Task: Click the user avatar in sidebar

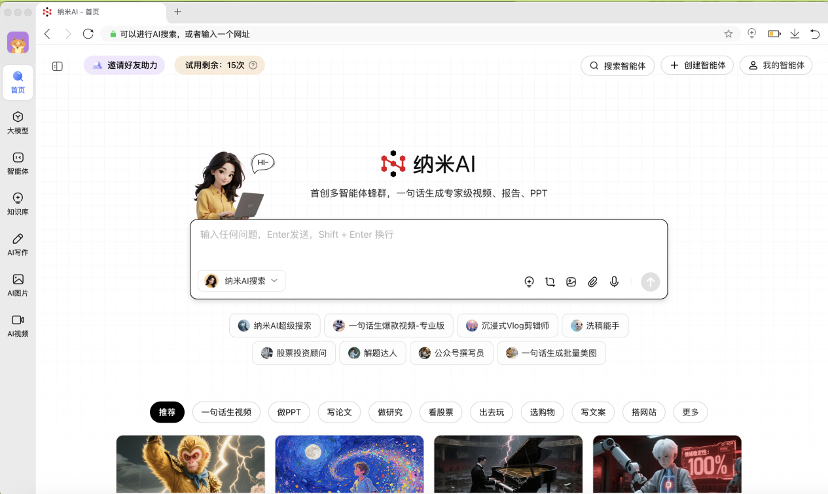Action: click(x=18, y=42)
